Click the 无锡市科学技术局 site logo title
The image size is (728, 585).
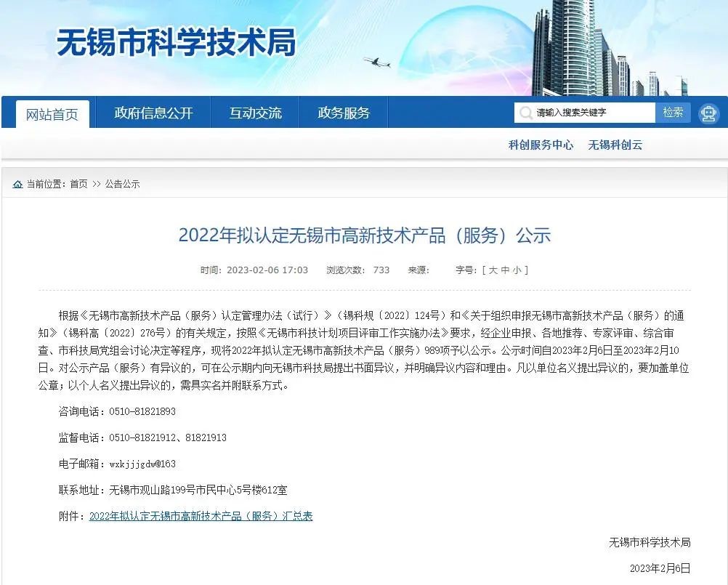point(177,44)
